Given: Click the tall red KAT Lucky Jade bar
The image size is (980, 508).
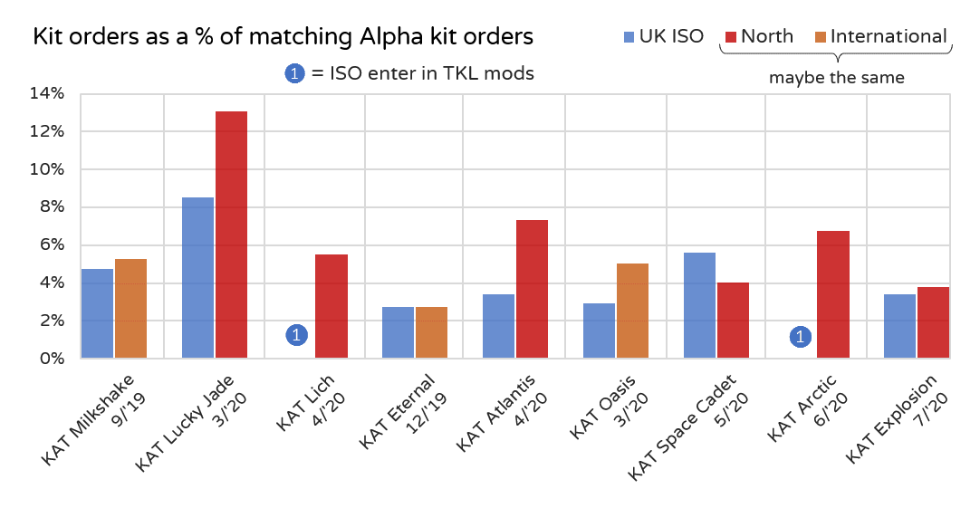Looking at the screenshot, I should tap(231, 235).
